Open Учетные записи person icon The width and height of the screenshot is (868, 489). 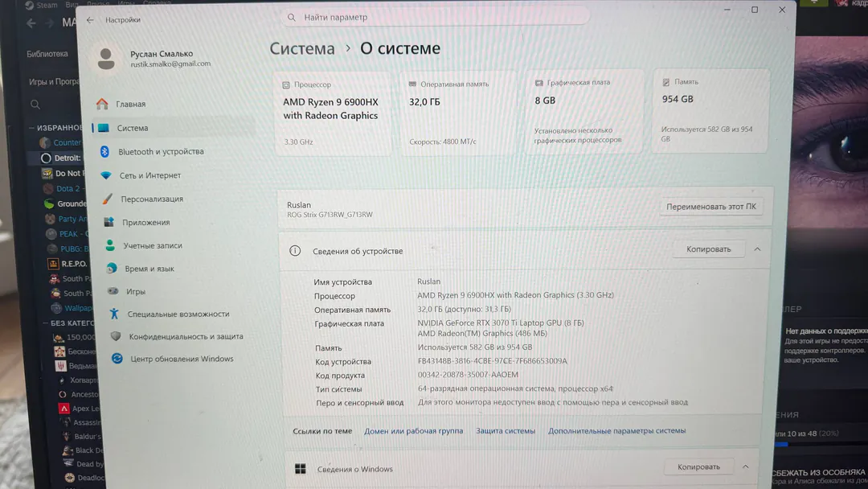(x=110, y=245)
